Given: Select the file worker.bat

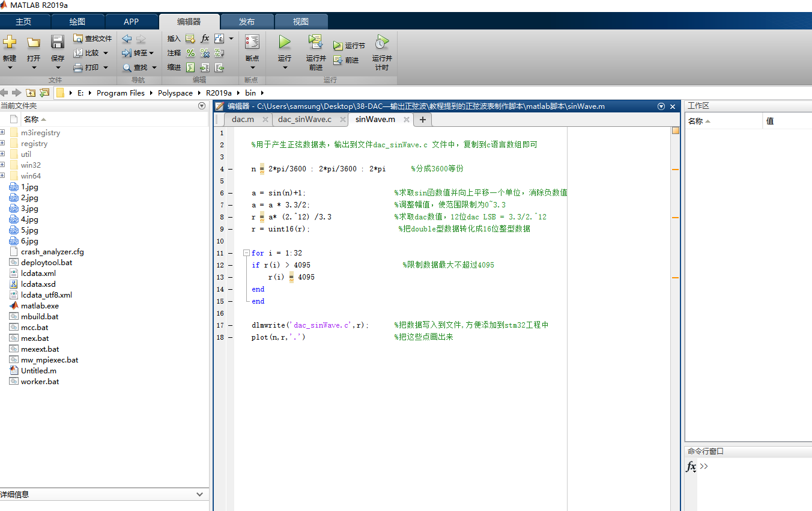Looking at the screenshot, I should [40, 382].
